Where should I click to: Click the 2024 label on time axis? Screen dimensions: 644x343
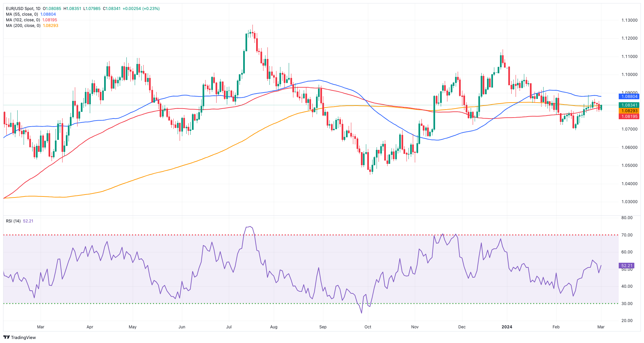(x=507, y=327)
